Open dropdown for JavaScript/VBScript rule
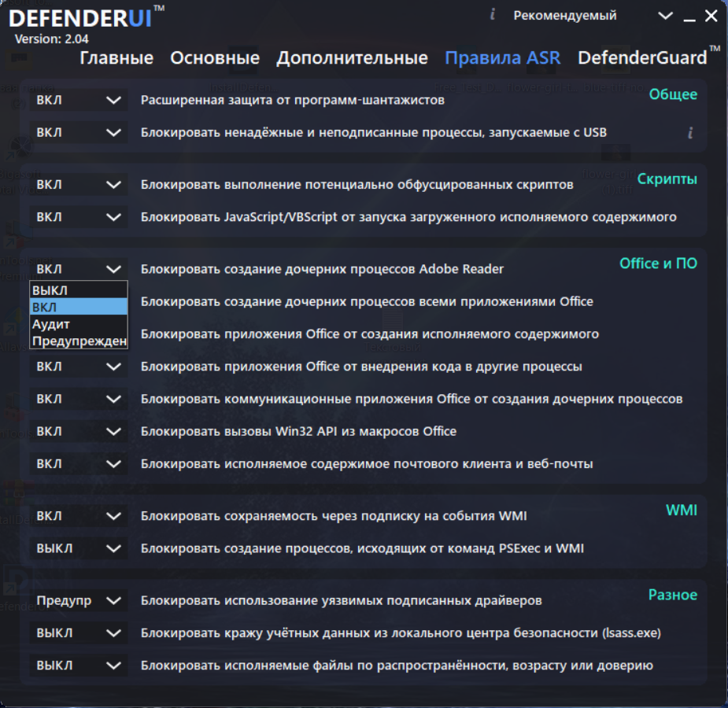 point(79,217)
